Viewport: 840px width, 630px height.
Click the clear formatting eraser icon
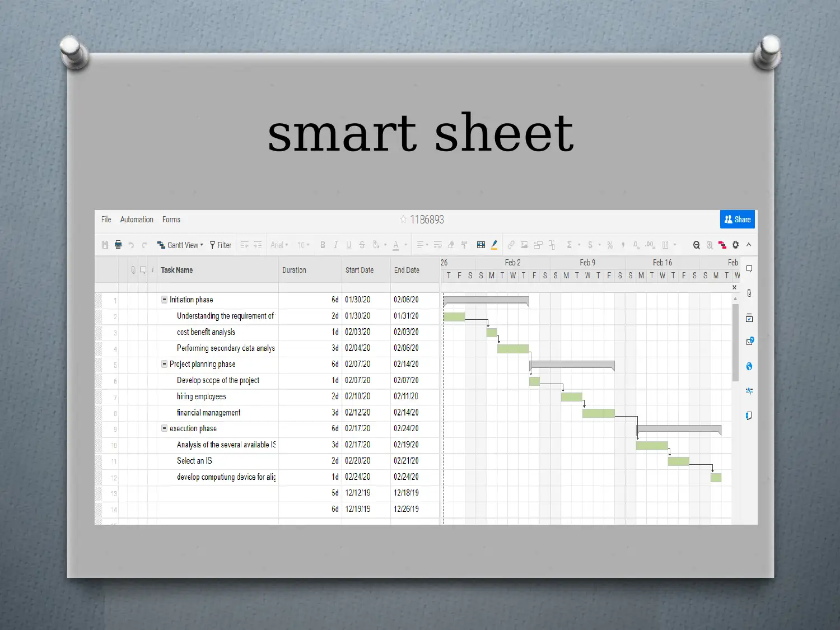pyautogui.click(x=451, y=245)
